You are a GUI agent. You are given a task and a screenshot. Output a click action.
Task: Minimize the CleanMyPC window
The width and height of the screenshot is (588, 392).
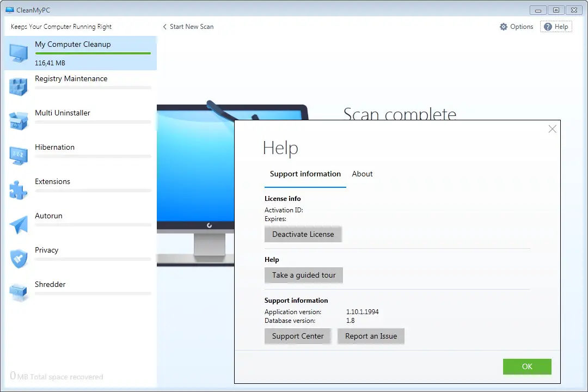(x=538, y=10)
